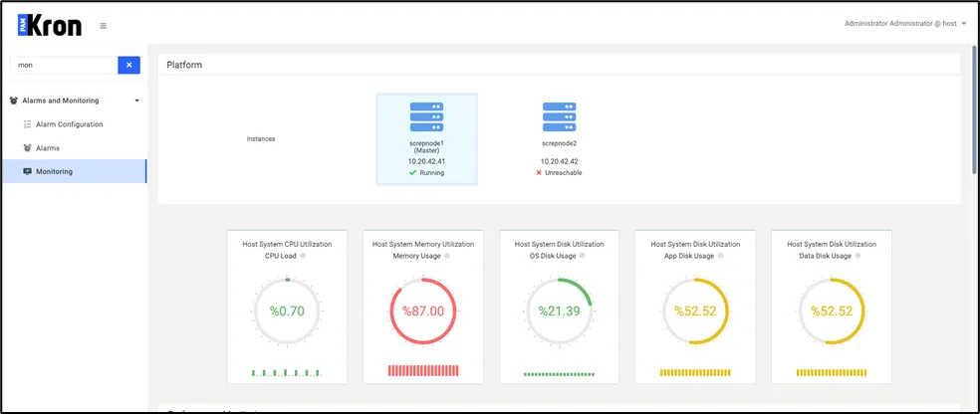
Task: Click the monitor icon next to Monitoring
Action: tap(28, 171)
